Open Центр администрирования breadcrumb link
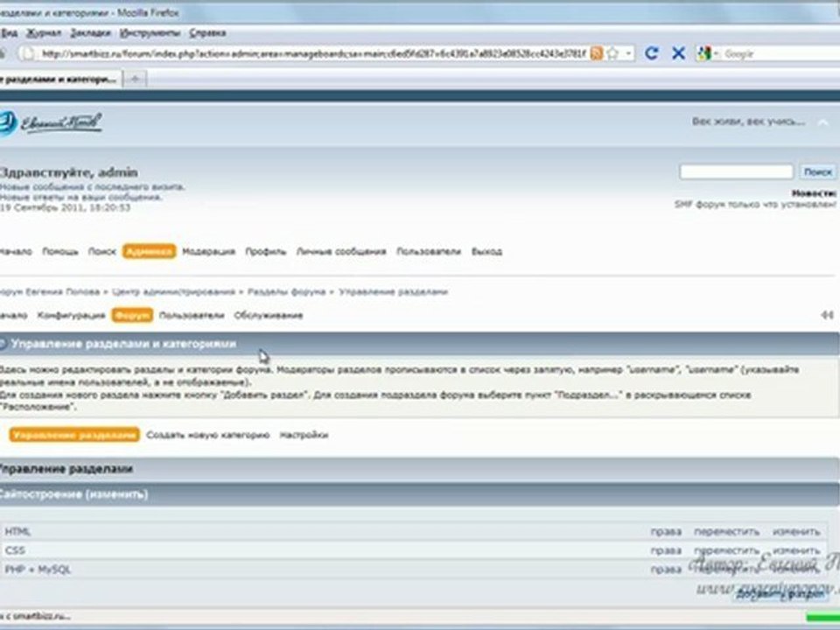 point(173,292)
